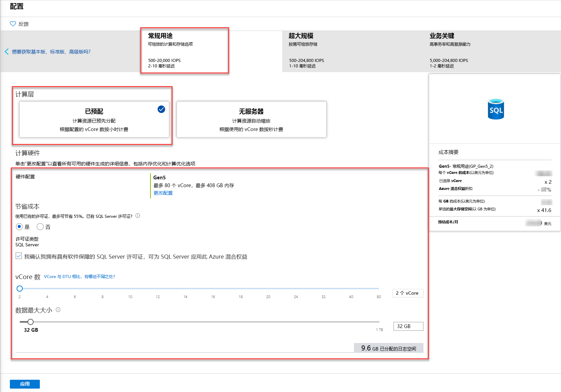Click the checkmark icon on the 已预配 card

tap(161, 109)
